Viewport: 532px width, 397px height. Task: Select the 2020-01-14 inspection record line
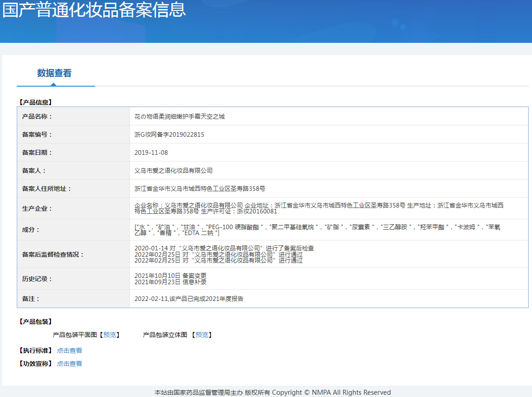(224, 249)
